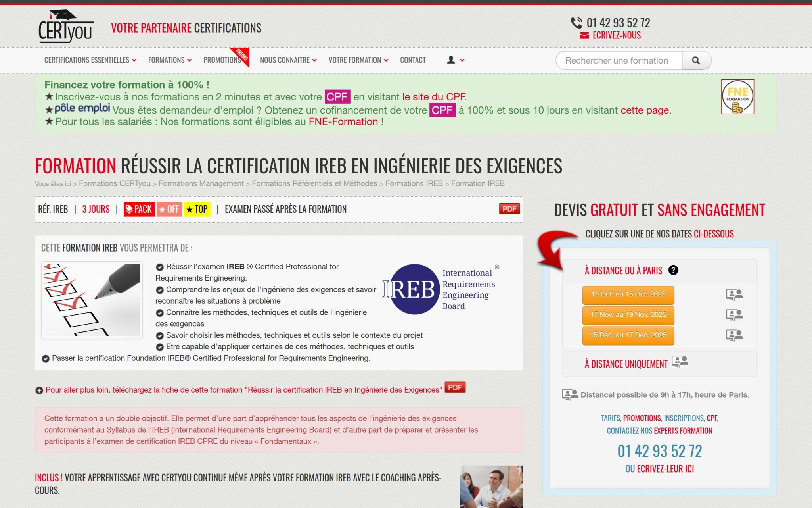Viewport: 812px width, 508px height.
Task: Open the Contact menu item
Action: (413, 60)
